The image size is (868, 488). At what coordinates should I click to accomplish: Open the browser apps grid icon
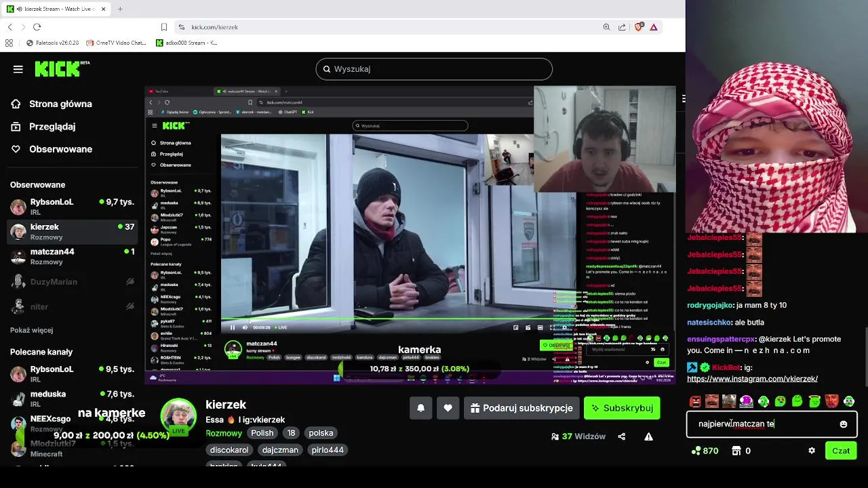pyautogui.click(x=9, y=43)
